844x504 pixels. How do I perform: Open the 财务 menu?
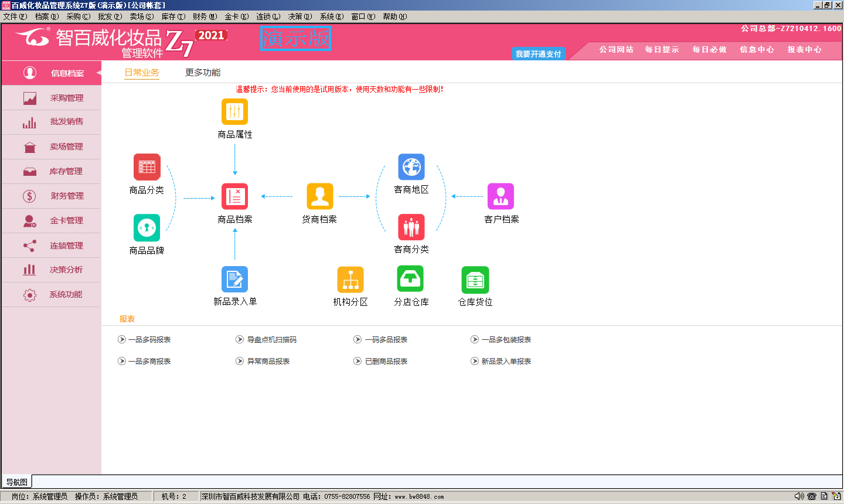click(204, 16)
